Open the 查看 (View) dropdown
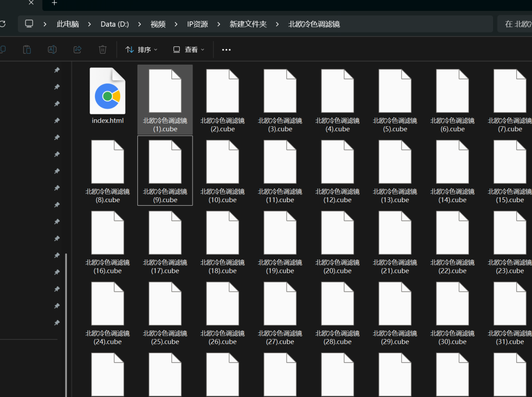The width and height of the screenshot is (532, 397). pyautogui.click(x=189, y=50)
